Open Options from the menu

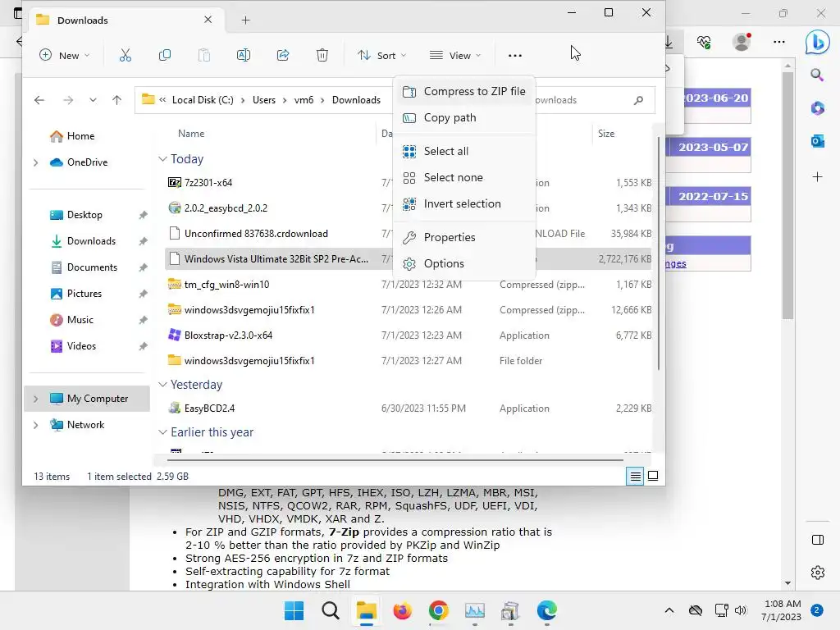[464, 263]
